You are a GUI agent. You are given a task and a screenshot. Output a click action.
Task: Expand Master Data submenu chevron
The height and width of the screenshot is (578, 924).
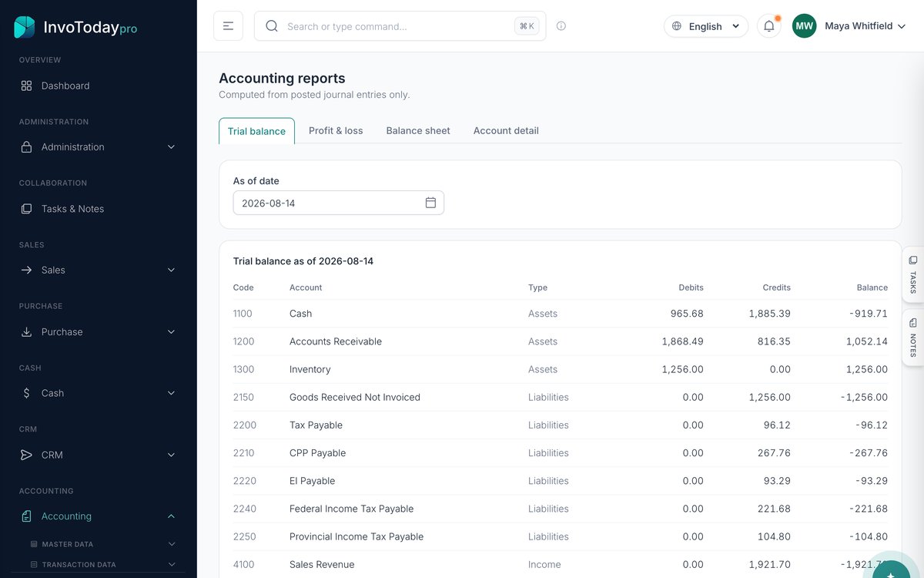pos(171,544)
